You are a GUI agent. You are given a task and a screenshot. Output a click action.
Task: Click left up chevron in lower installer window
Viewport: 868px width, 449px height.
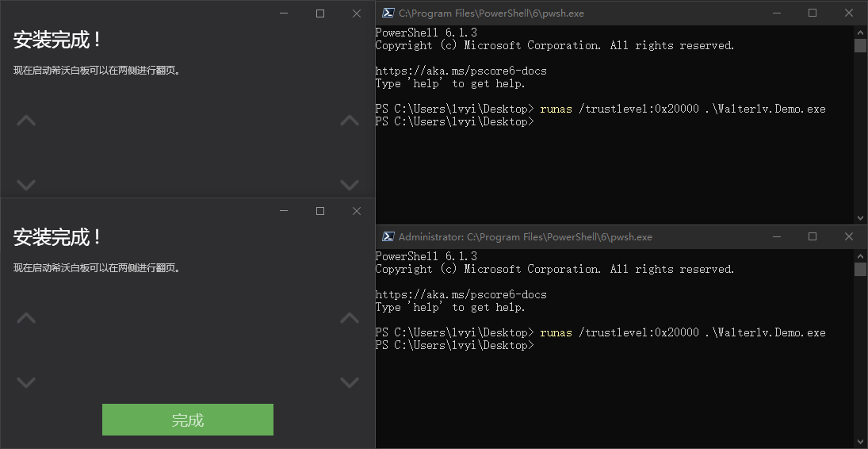point(26,318)
